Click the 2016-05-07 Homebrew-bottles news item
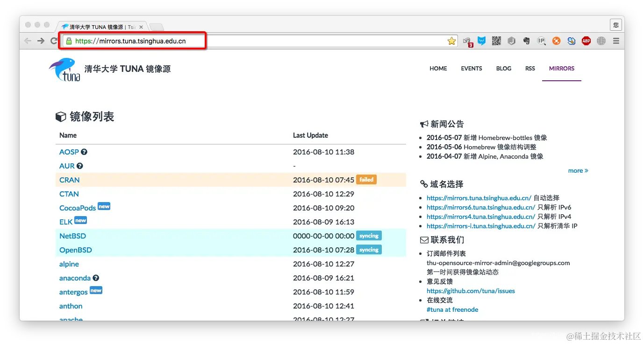Screen dimensions: 644x344 pos(487,138)
